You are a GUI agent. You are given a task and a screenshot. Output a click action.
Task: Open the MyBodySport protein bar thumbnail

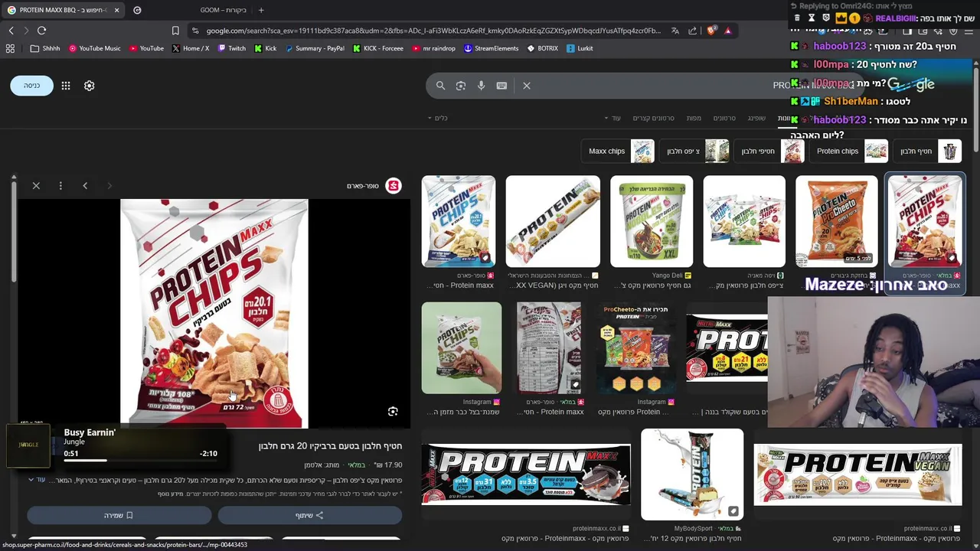(692, 474)
